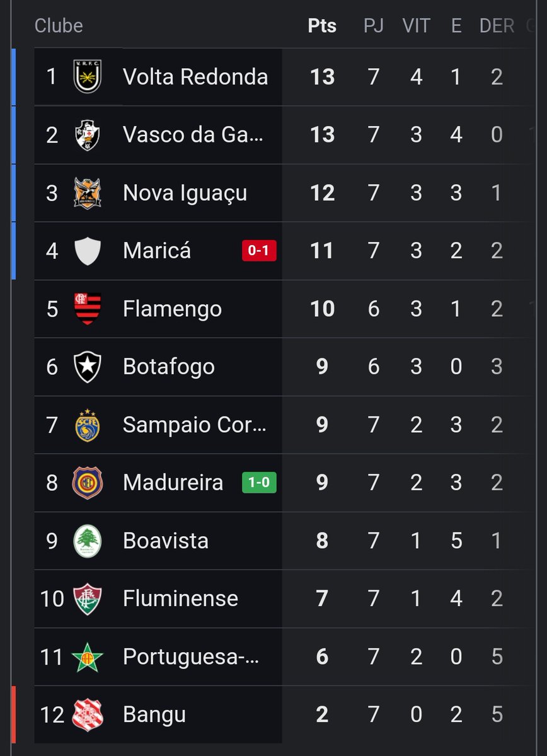
Task: Click the Vasco da Gama crest icon
Action: pyautogui.click(x=88, y=135)
